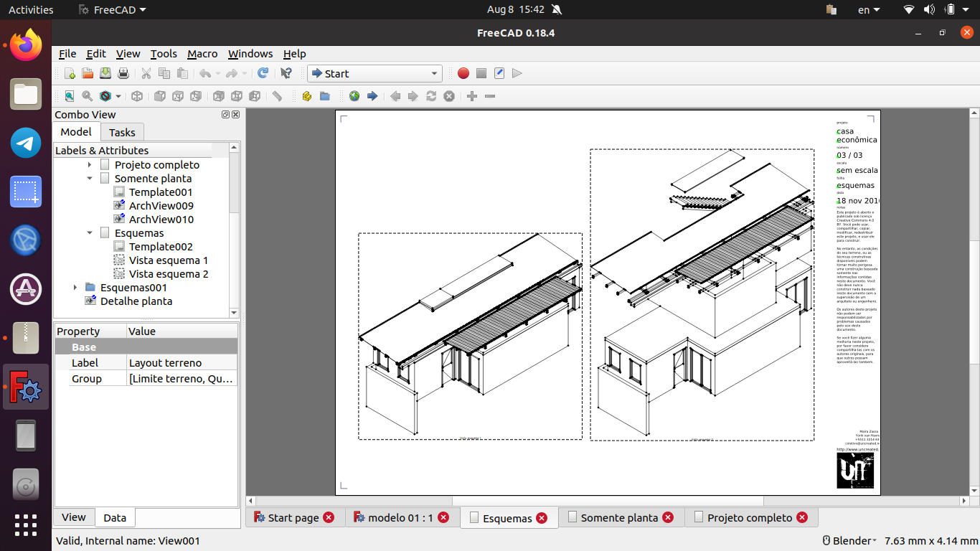Screen dimensions: 980x551
Task: Toggle floating of Combo View panel
Action: click(x=225, y=115)
